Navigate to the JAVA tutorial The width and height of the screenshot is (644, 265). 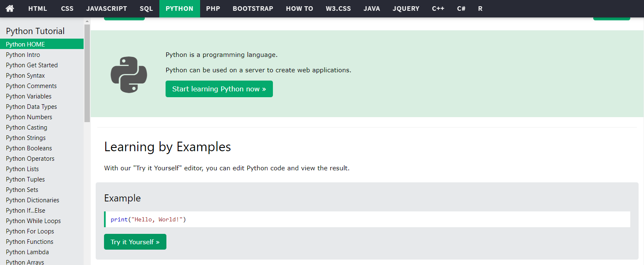pyautogui.click(x=372, y=8)
